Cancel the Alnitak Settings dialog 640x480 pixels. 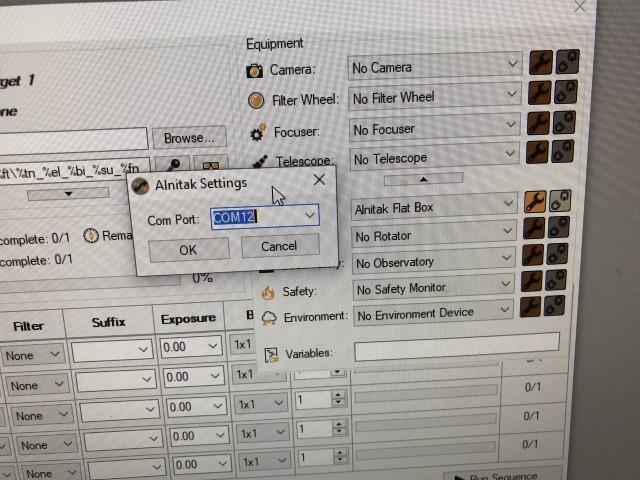pos(280,246)
